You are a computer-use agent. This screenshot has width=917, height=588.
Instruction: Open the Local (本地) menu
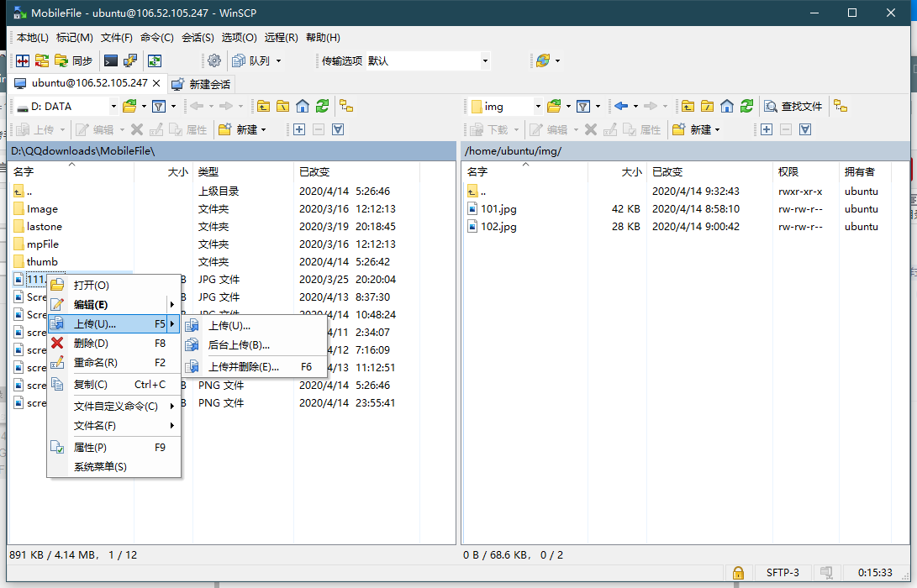tap(33, 38)
